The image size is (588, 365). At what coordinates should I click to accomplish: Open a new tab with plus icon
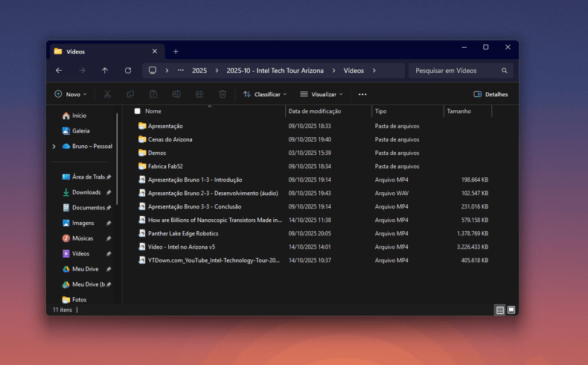[176, 52]
